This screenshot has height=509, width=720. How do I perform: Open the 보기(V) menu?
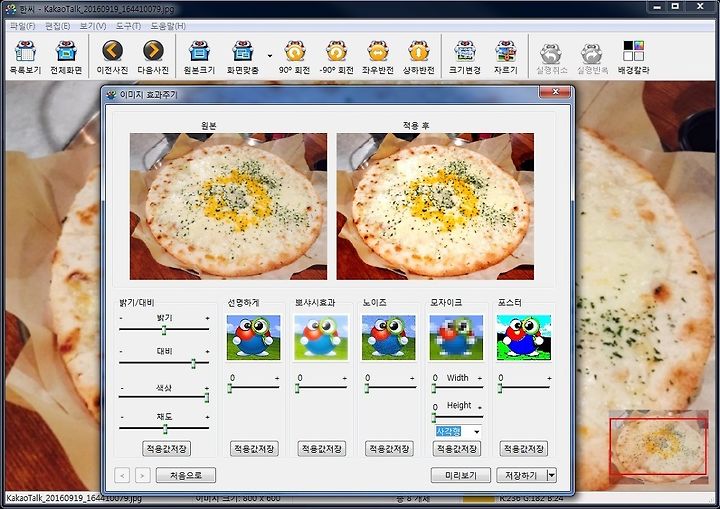tap(93, 26)
